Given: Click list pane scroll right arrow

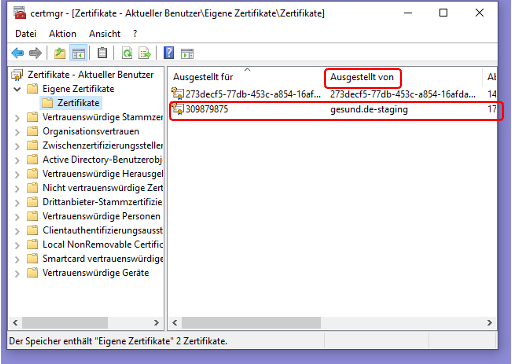Looking at the screenshot, I should click(489, 323).
